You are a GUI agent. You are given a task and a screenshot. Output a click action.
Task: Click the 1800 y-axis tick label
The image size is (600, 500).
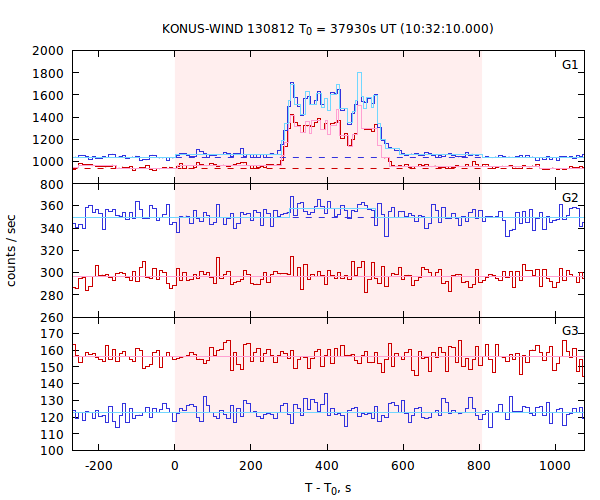pos(48,73)
